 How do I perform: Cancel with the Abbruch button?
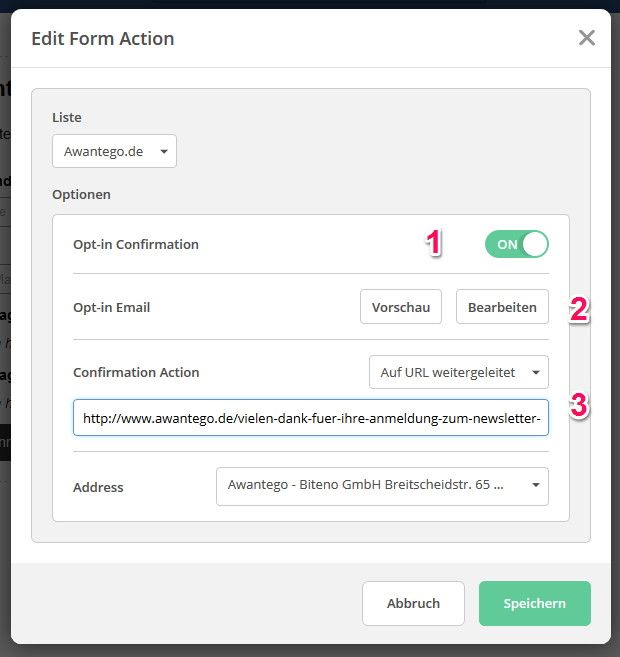point(413,603)
